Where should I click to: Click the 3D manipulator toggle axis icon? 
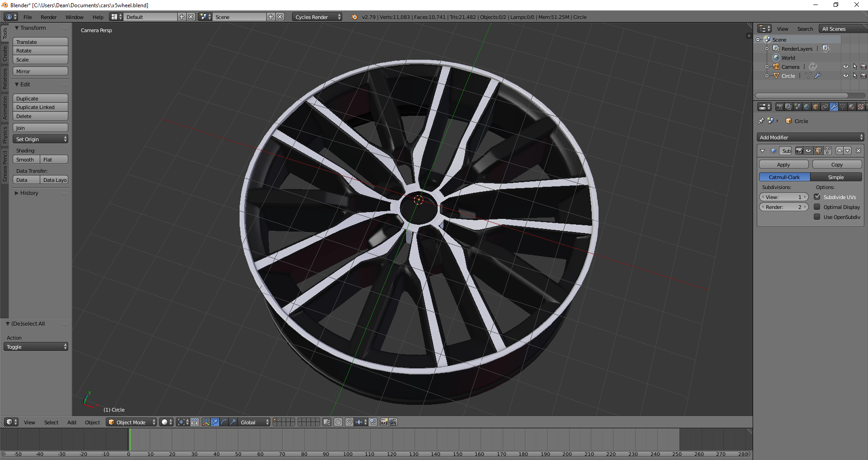coord(206,422)
